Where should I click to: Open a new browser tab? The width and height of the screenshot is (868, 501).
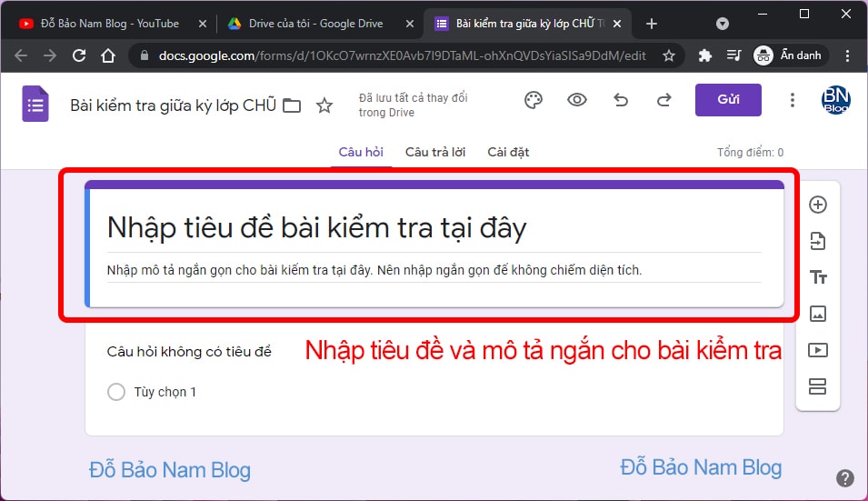point(652,24)
